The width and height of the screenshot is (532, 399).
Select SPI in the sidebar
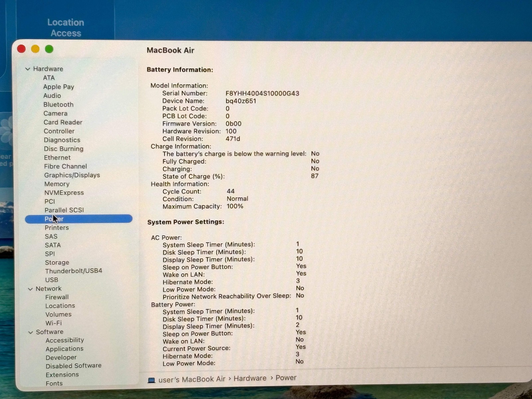tap(50, 254)
